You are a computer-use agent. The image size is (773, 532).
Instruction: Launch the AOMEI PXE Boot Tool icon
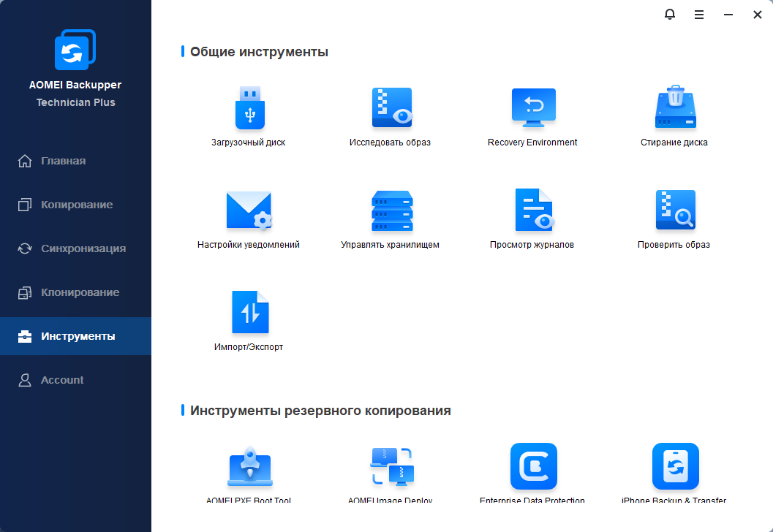[250, 466]
